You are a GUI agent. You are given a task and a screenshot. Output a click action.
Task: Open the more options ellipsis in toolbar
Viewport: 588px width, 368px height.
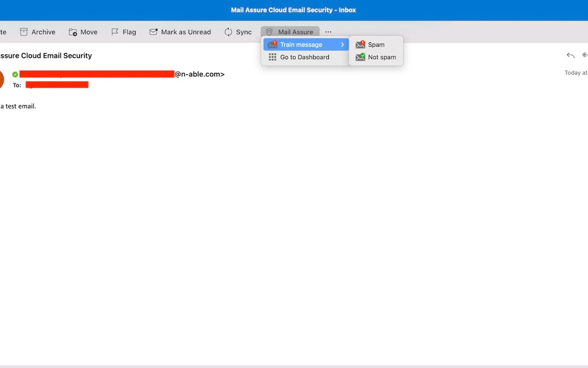pos(328,32)
